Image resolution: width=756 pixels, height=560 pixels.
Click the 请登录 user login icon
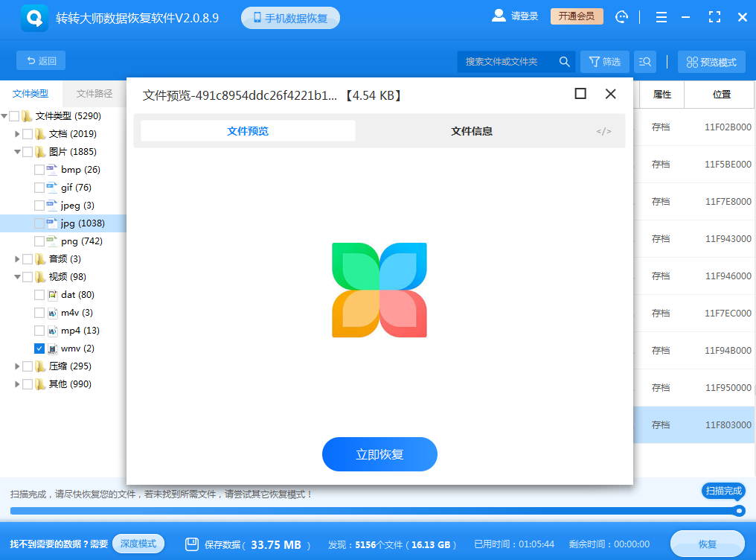coord(499,16)
